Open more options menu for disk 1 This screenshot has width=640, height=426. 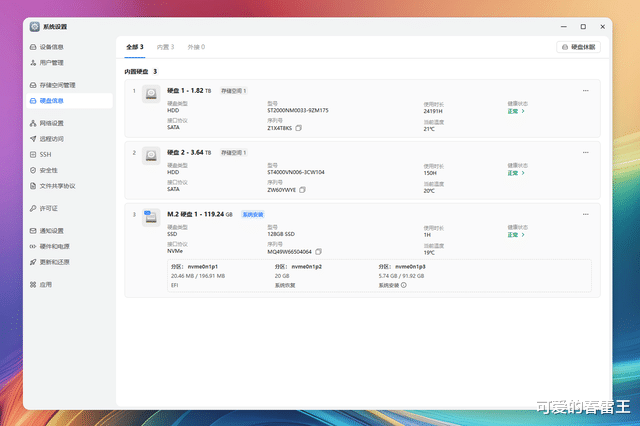point(586,91)
